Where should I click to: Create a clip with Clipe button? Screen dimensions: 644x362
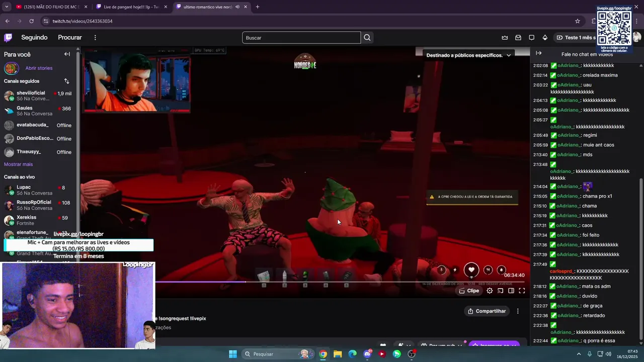point(469,291)
